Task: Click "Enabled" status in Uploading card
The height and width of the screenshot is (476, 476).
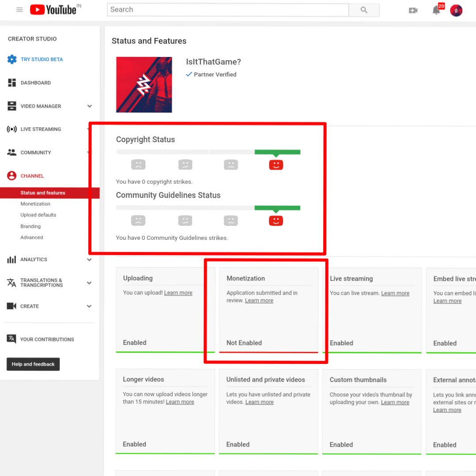Action: point(135,343)
